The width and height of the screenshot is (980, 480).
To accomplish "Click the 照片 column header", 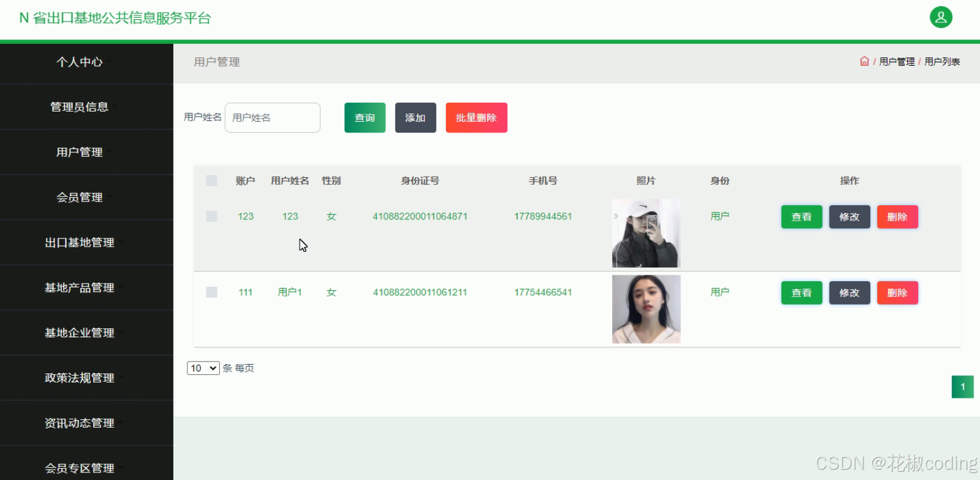I will pyautogui.click(x=646, y=180).
